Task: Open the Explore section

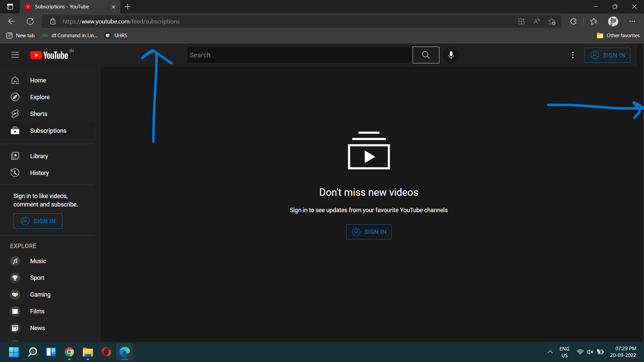Action: [x=40, y=97]
